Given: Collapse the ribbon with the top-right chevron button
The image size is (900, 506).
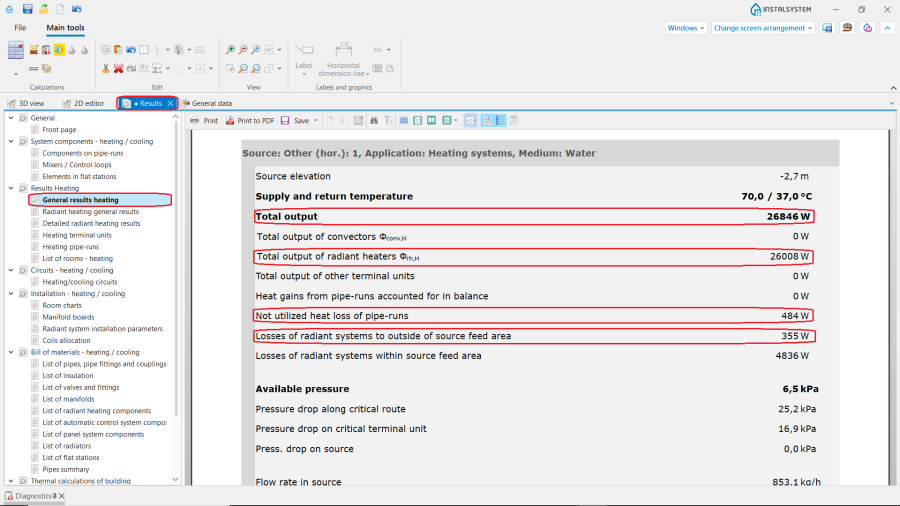Looking at the screenshot, I should 887,28.
